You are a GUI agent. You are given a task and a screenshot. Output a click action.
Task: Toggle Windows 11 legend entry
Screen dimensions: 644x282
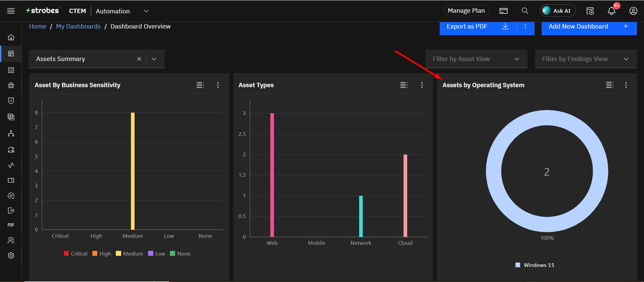pos(535,265)
